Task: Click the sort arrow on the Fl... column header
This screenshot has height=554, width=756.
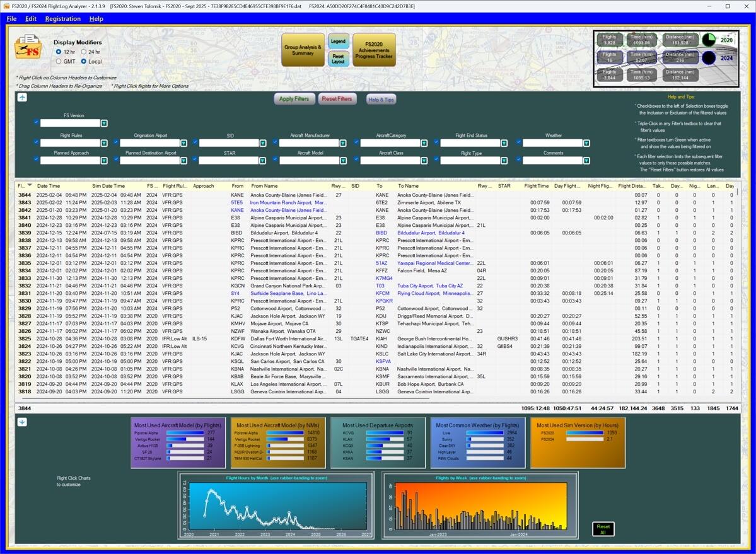Action: pos(30,185)
